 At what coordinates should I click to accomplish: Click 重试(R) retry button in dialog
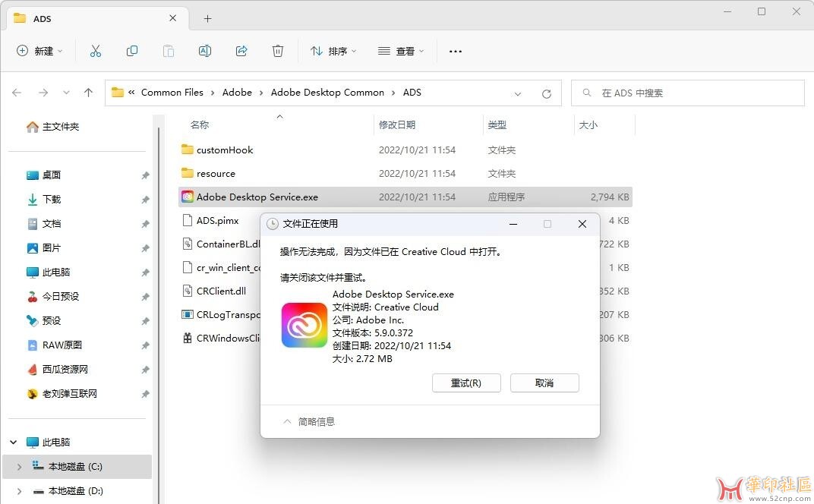[466, 383]
